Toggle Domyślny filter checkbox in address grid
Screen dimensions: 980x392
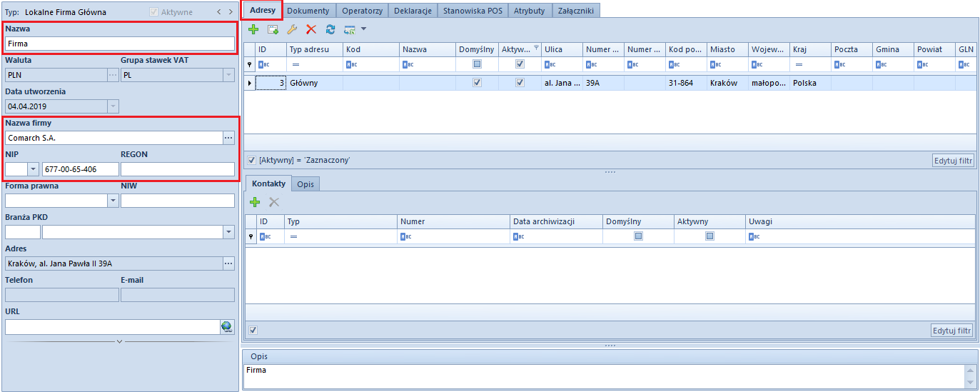478,64
